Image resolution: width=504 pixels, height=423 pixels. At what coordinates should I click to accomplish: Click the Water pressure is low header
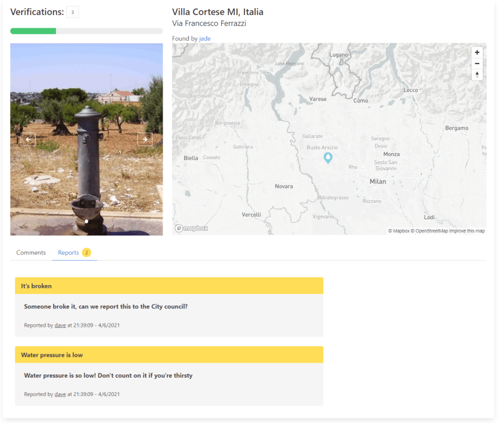tap(169, 355)
